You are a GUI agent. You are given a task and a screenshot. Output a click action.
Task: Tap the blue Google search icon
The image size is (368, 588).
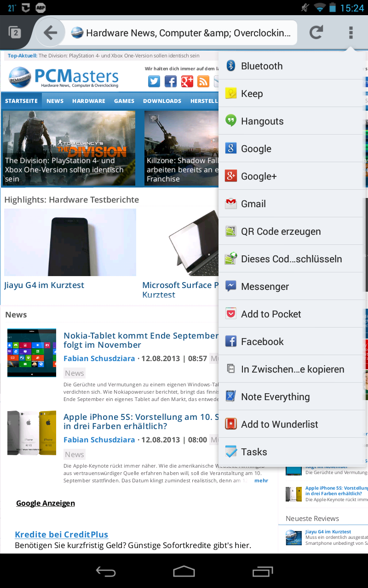click(x=231, y=148)
